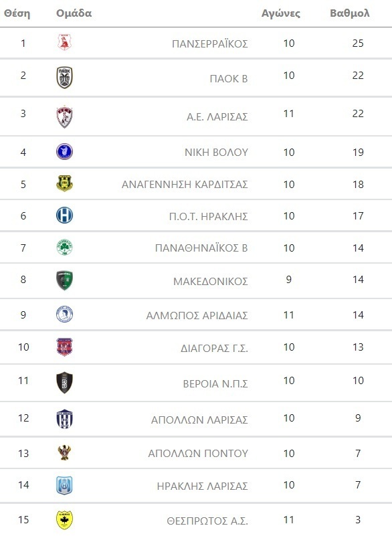Sort by the Αγώνες column header
392x536 pixels.
(x=281, y=13)
